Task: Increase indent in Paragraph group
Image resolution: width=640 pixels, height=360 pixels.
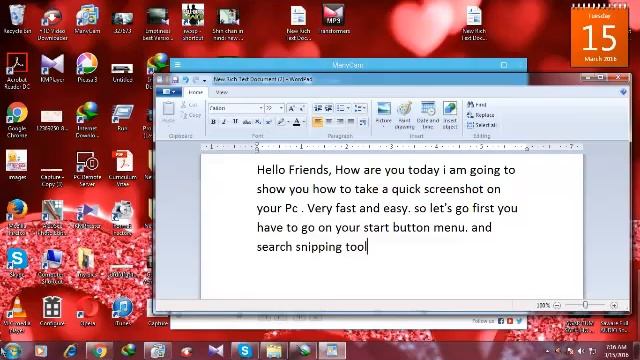Action: 329,108
